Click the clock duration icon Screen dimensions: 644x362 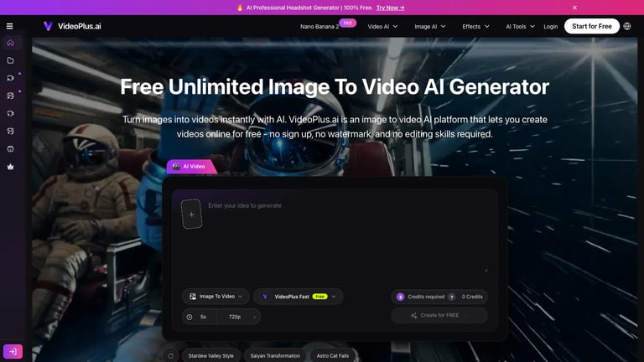[190, 317]
